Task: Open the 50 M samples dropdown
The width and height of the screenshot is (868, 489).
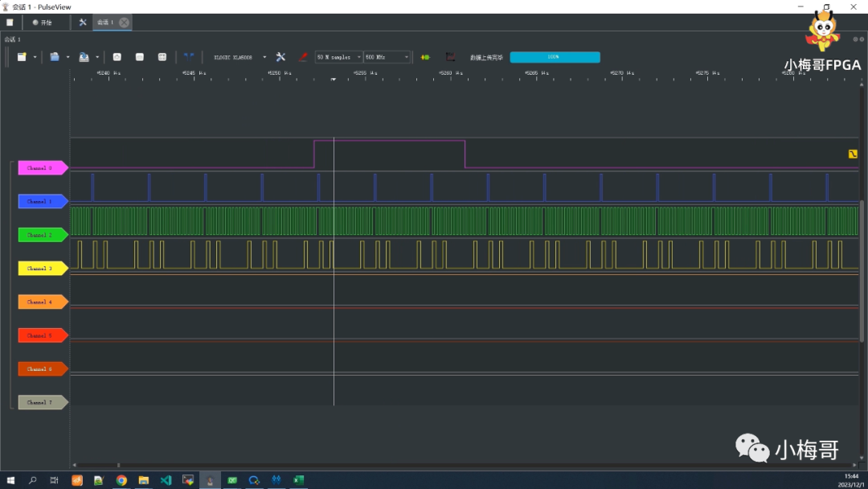Action: tap(338, 57)
